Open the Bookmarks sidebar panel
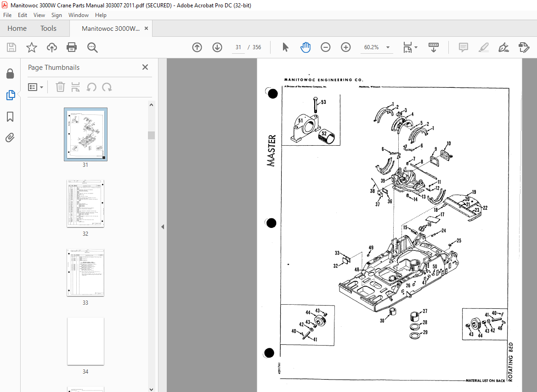The width and height of the screenshot is (537, 392). point(10,117)
